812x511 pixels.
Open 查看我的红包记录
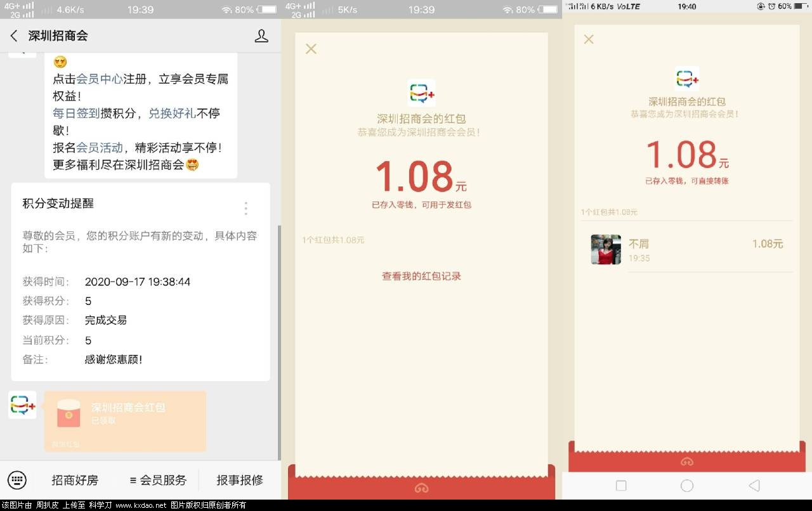click(421, 276)
